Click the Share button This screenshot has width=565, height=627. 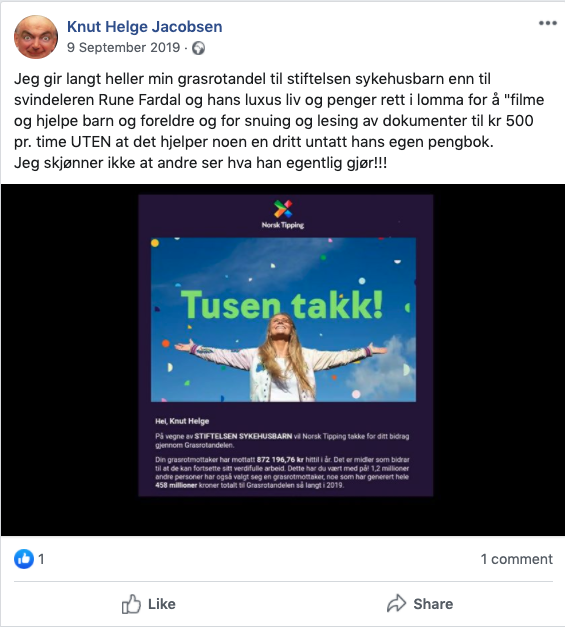pos(420,604)
